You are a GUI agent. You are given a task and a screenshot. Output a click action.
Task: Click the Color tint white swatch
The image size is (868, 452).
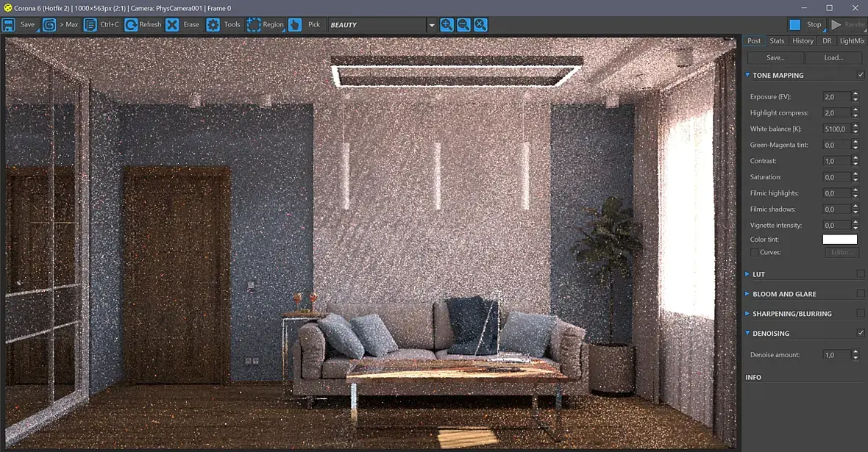(840, 240)
